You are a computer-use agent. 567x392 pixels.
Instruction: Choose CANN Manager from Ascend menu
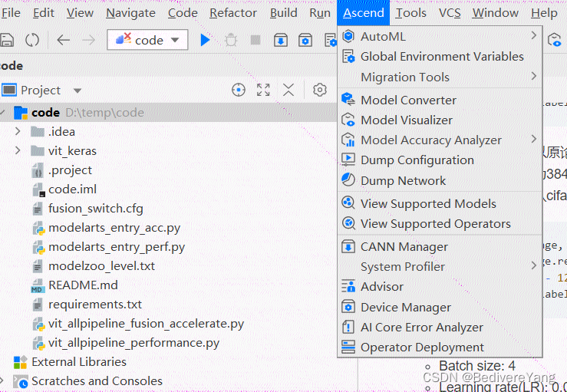[x=440, y=246]
